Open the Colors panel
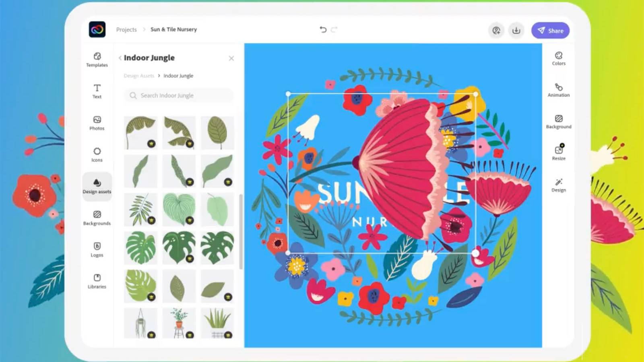644x362 pixels. pyautogui.click(x=559, y=58)
